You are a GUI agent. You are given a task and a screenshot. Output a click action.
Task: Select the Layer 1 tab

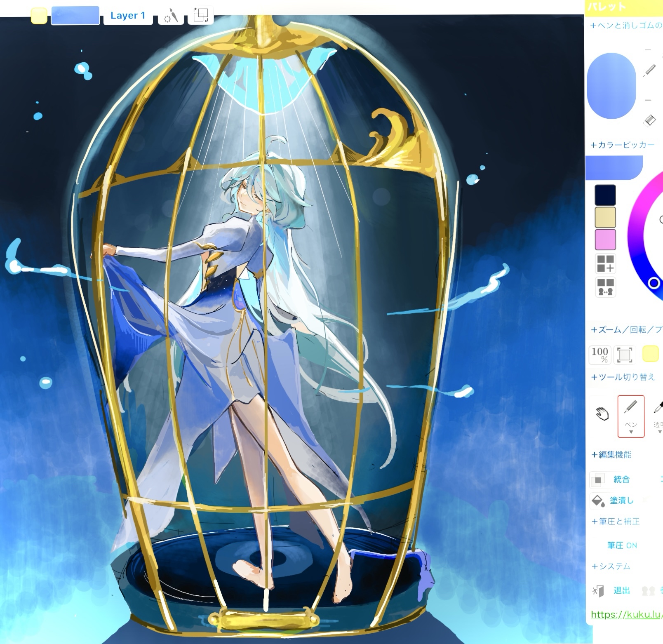[x=128, y=16]
